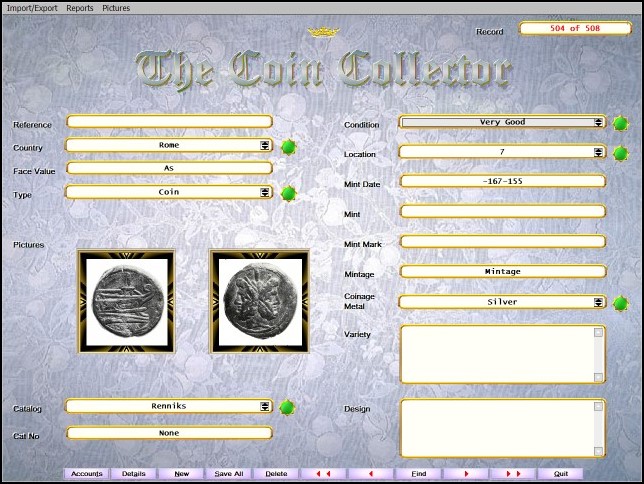Click the Variety box scroll down arrow
This screenshot has height=484, width=644.
click(x=598, y=377)
